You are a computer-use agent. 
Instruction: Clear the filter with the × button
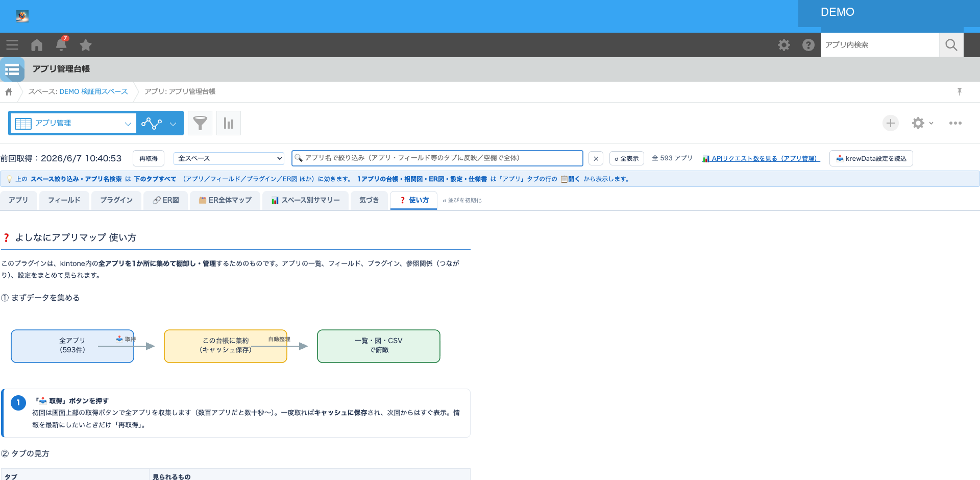click(596, 158)
